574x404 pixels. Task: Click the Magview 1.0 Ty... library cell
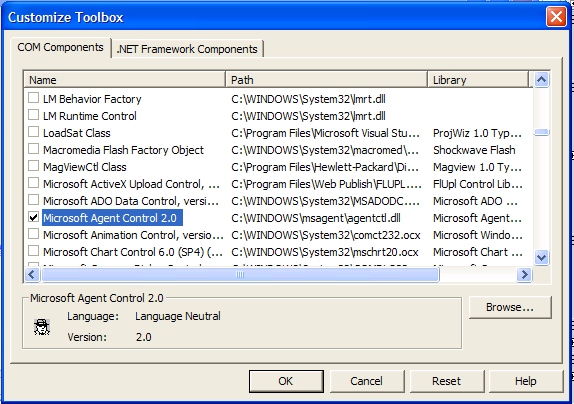[477, 167]
